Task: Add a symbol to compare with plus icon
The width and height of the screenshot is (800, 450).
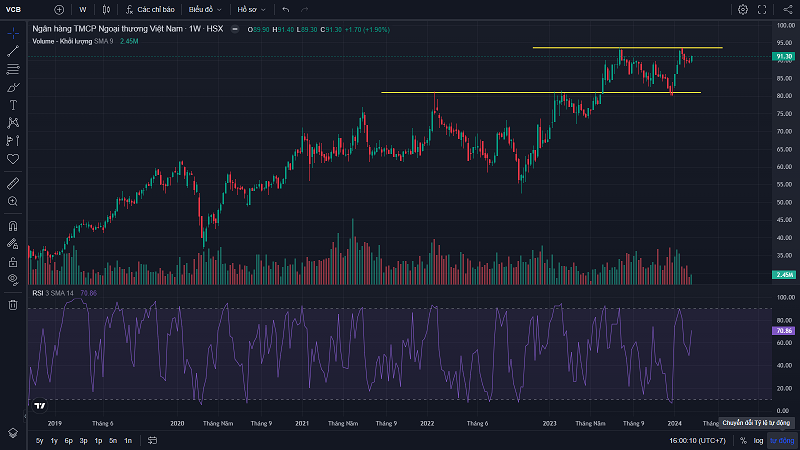Action: point(59,9)
